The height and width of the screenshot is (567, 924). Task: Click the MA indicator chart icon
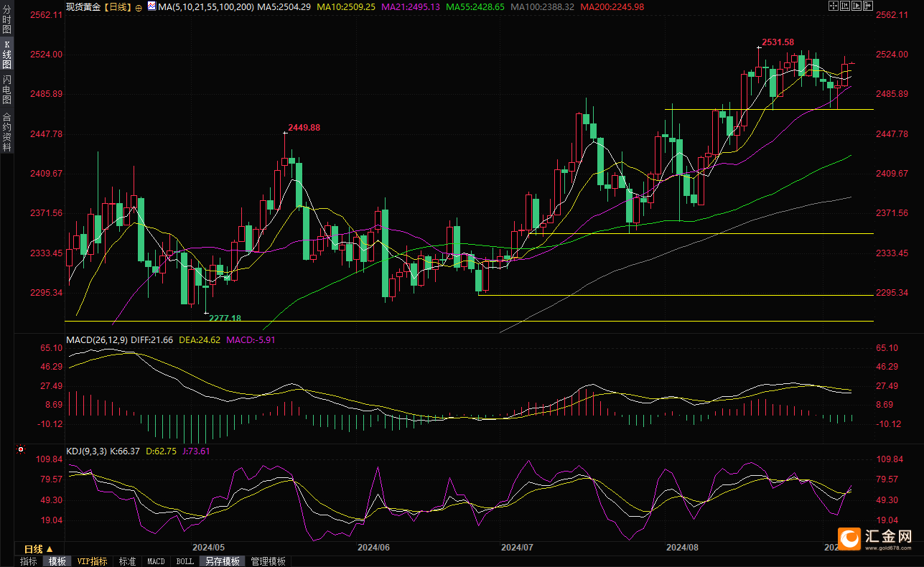pos(151,6)
